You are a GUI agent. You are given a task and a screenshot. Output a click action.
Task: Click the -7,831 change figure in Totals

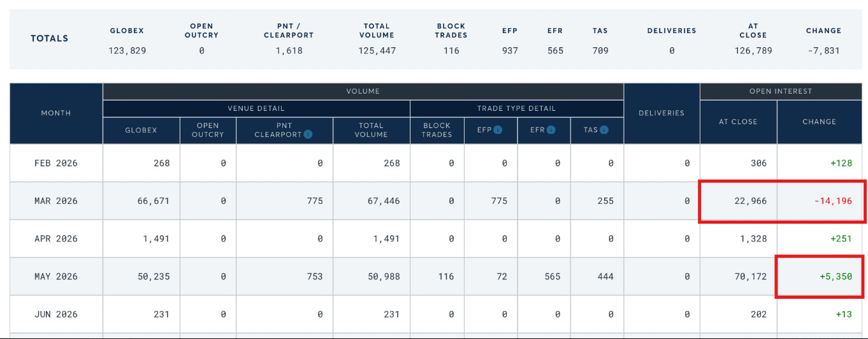click(823, 50)
